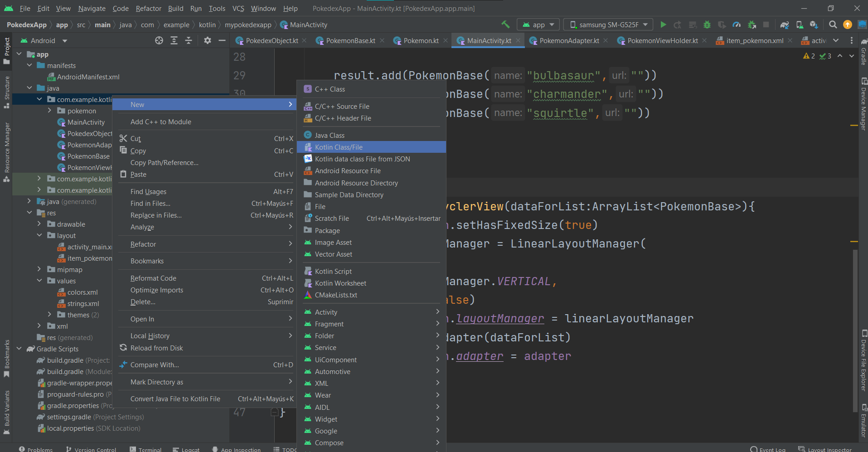The width and height of the screenshot is (868, 452).
Task: Click the Make Project hammer icon
Action: 505,24
